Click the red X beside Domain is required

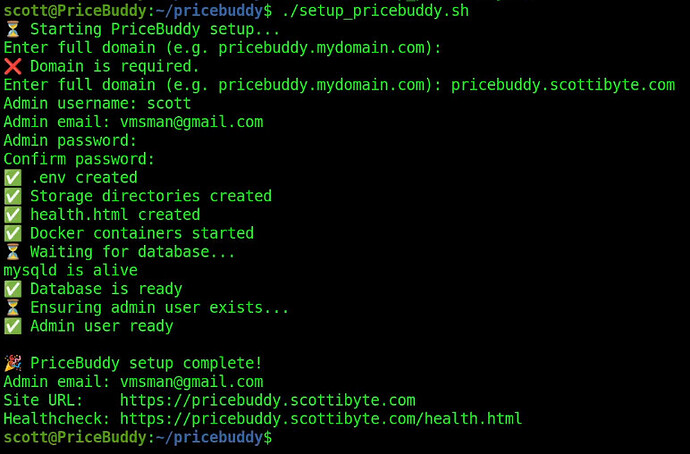12,66
